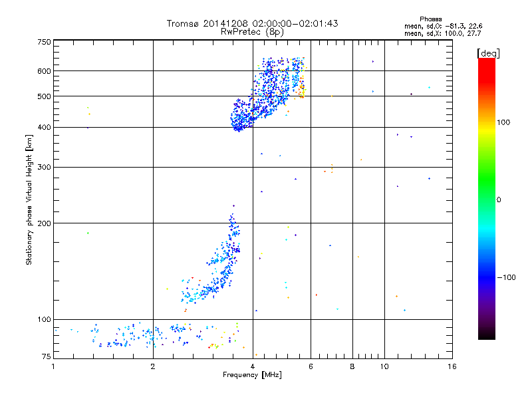Click the y-axis tick label "300"
The width and height of the screenshot is (532, 399).
(44, 167)
